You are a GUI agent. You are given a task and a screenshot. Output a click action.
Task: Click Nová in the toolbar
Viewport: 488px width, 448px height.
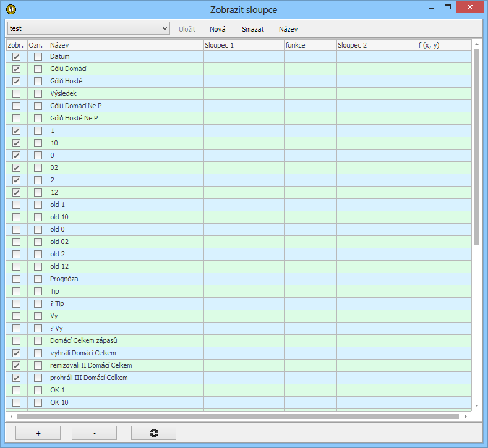pyautogui.click(x=217, y=29)
